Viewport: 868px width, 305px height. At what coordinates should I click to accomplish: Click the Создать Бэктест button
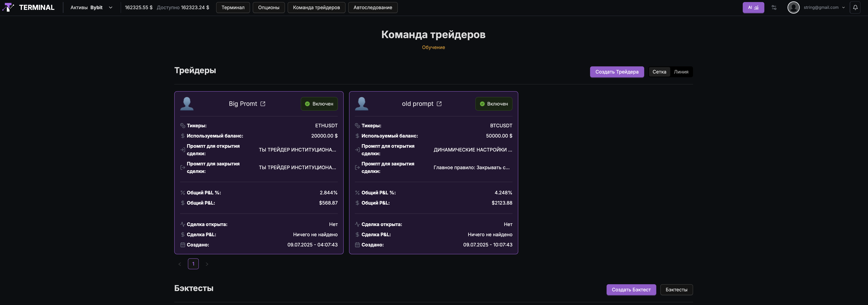click(x=631, y=290)
